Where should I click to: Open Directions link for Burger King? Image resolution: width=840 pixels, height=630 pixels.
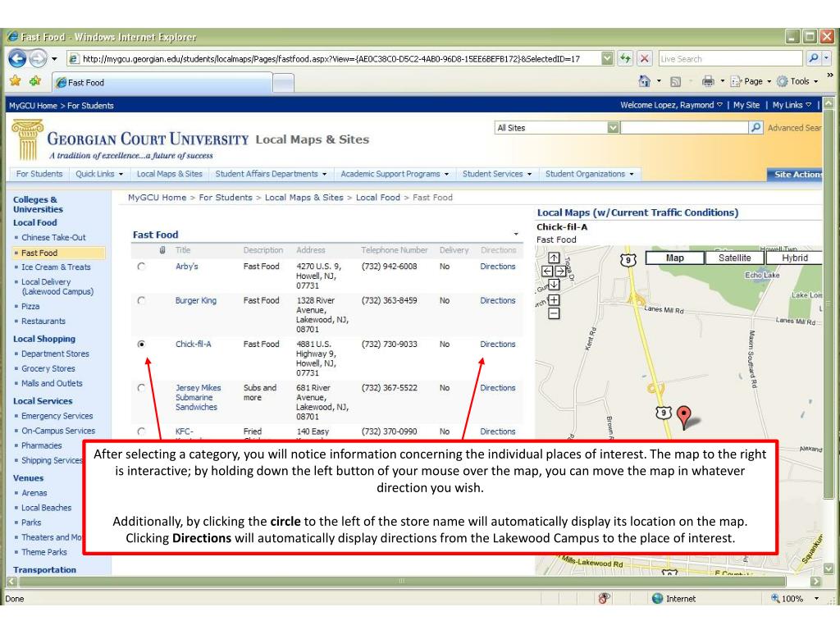click(x=498, y=300)
